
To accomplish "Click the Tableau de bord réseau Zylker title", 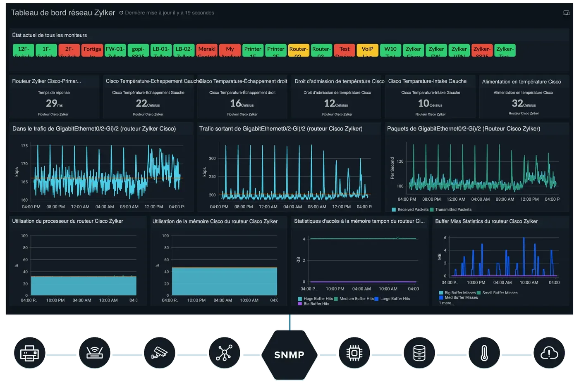I will [x=63, y=13].
